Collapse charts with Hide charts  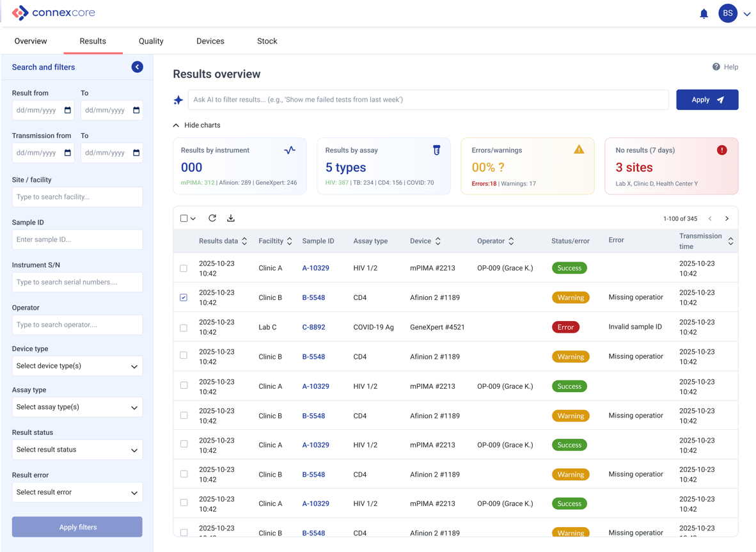coord(197,125)
